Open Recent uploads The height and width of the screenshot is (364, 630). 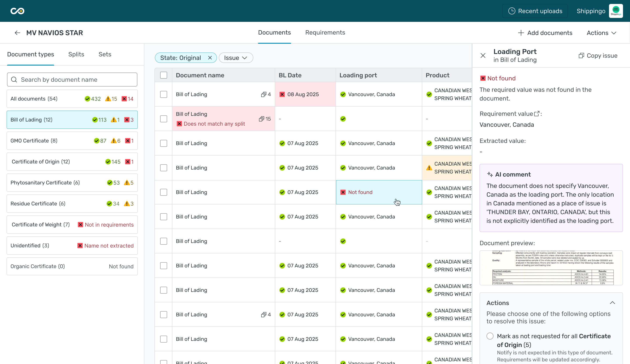coord(535,11)
